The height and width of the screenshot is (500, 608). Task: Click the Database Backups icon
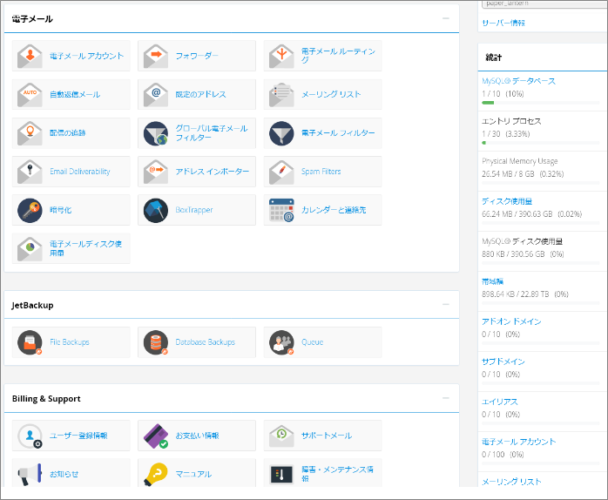tap(156, 343)
